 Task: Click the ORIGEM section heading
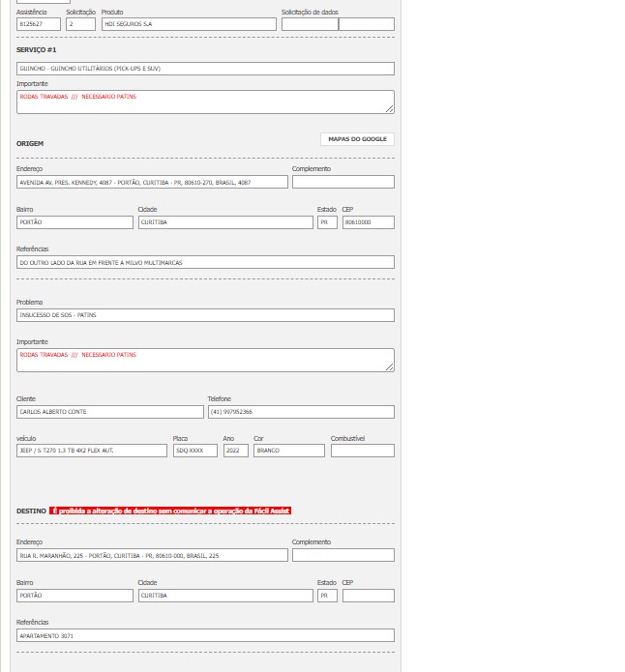30,143
